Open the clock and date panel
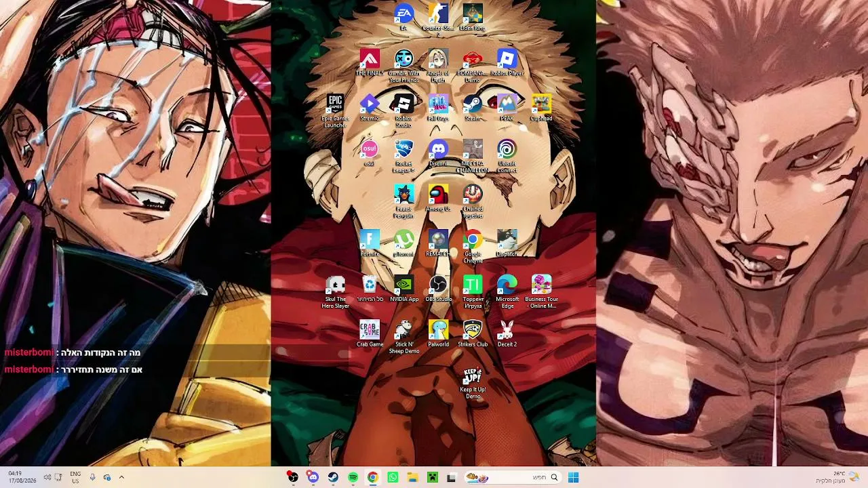 click(x=22, y=477)
